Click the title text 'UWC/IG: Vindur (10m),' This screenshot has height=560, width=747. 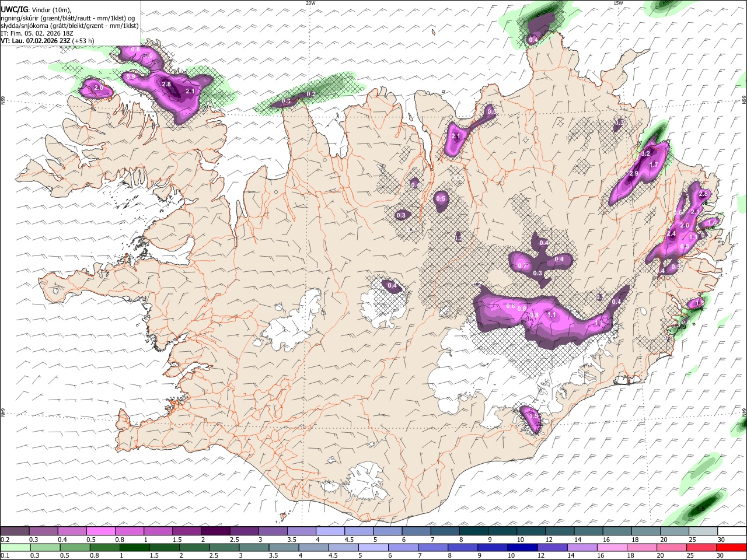pyautogui.click(x=36, y=10)
